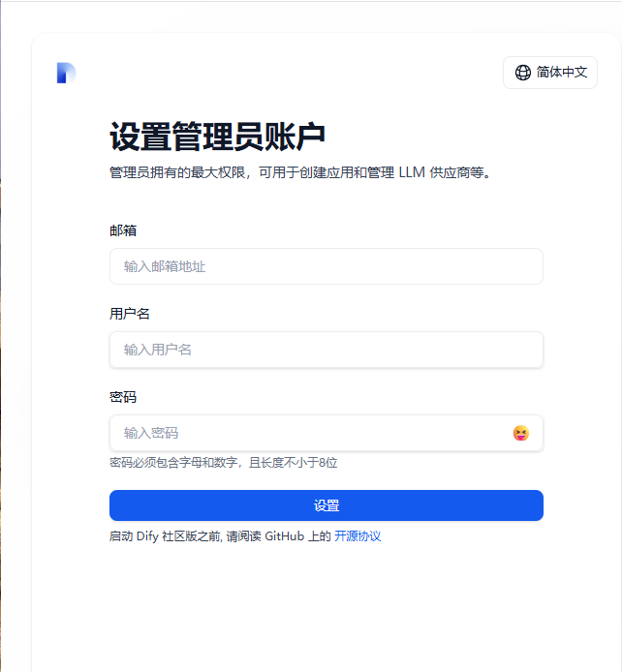
Task: Focus the 输入邮箱地址 email field
Action: (327, 266)
